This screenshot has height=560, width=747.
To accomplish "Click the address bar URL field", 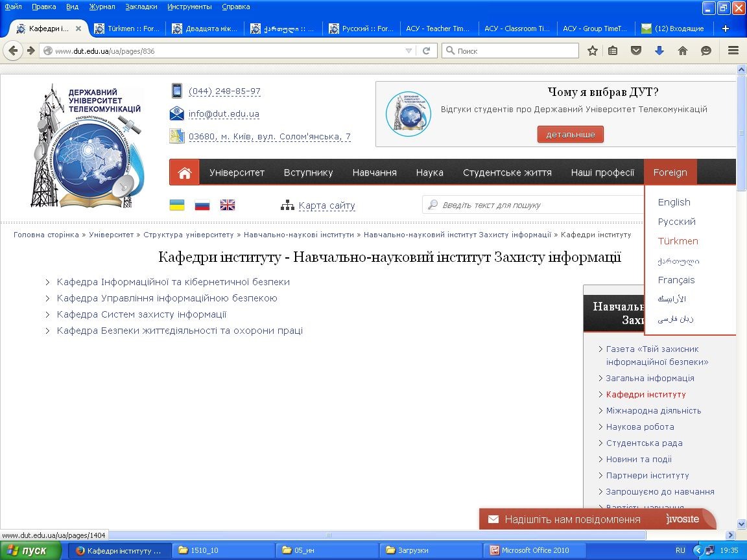I will click(x=229, y=51).
